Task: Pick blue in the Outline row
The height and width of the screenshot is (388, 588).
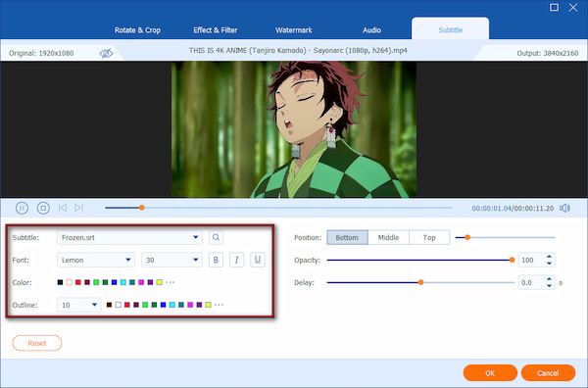Action: click(x=163, y=305)
